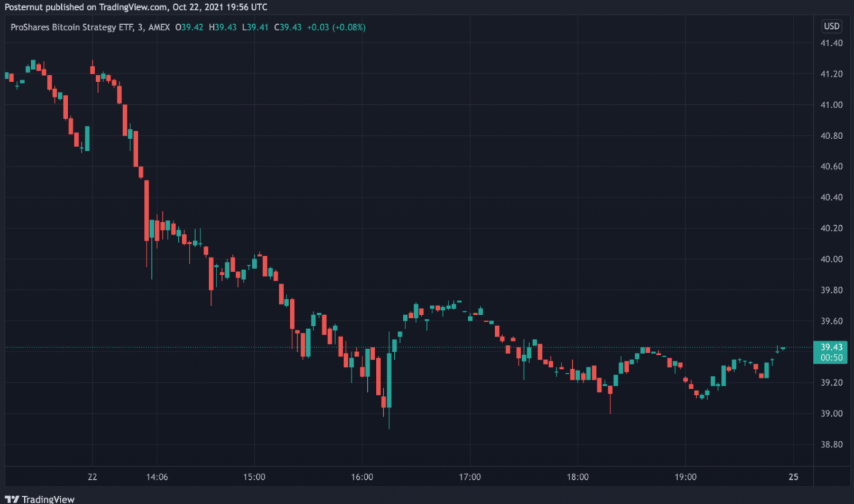Click the close value C39.43 in legend

[x=287, y=28]
